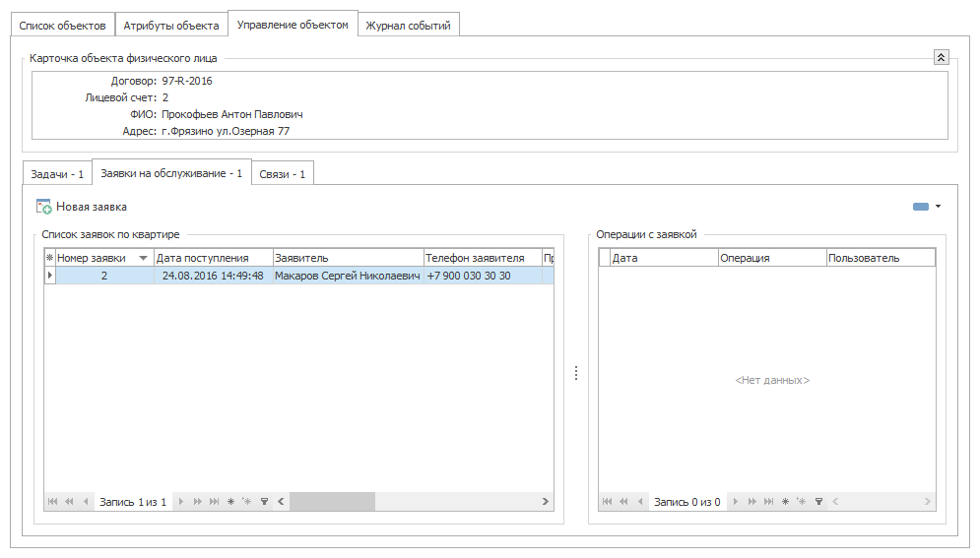Click the address г.Фрязино ул.Озерная 77
This screenshot has height=558, width=980.
point(226,131)
